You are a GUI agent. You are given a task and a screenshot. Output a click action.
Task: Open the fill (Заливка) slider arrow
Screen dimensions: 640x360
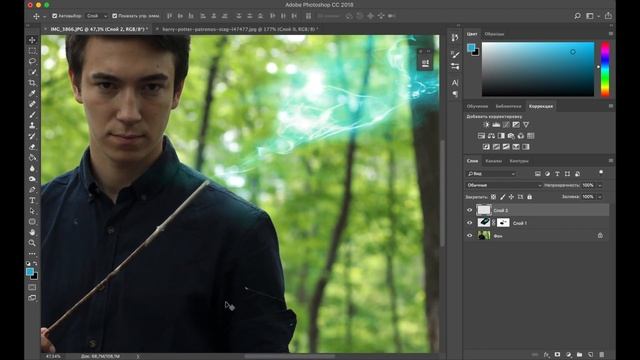(x=600, y=197)
